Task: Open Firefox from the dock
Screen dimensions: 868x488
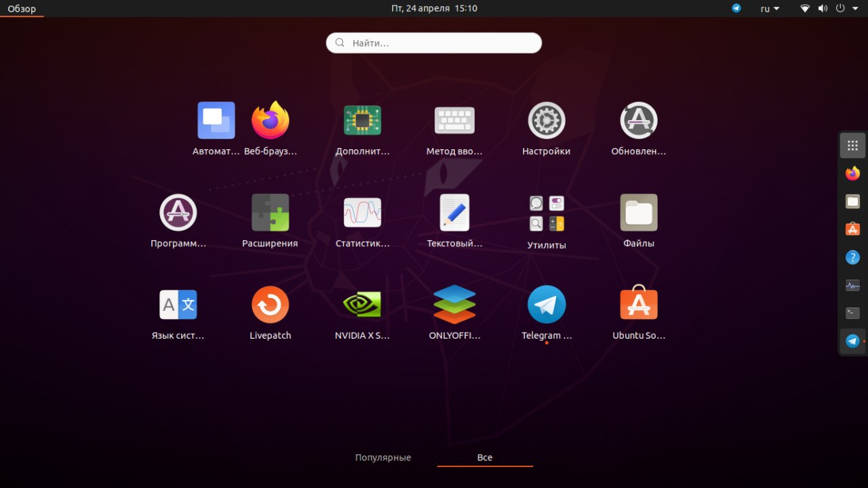Action: [x=853, y=173]
